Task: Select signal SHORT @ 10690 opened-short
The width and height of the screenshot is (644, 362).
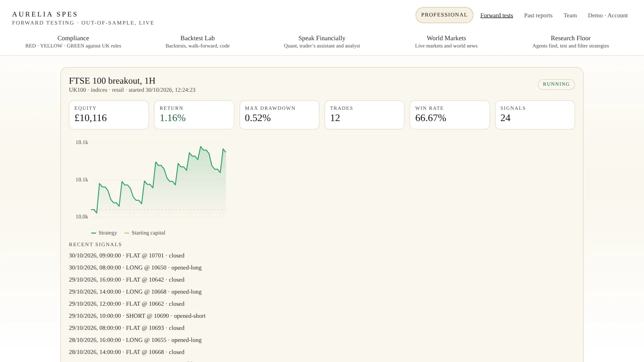Action: pyautogui.click(x=137, y=316)
